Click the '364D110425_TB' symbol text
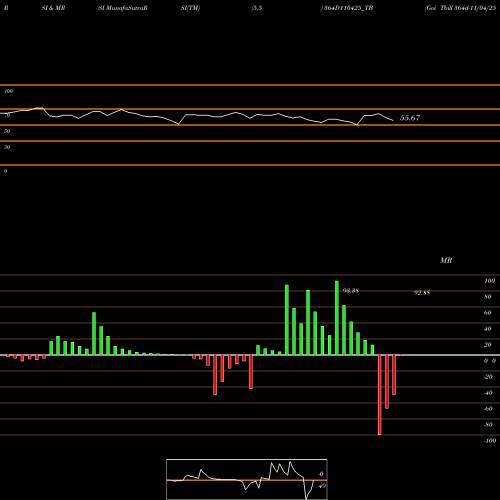The height and width of the screenshot is (500, 500). [x=348, y=8]
